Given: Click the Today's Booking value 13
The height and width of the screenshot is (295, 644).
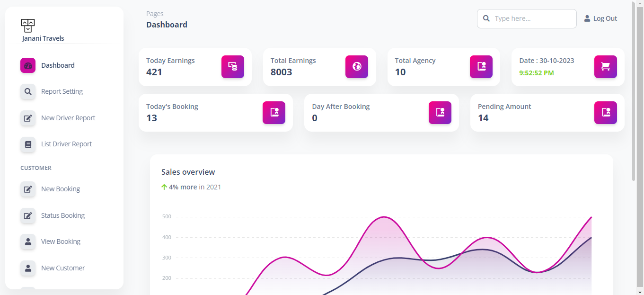Looking at the screenshot, I should (151, 118).
